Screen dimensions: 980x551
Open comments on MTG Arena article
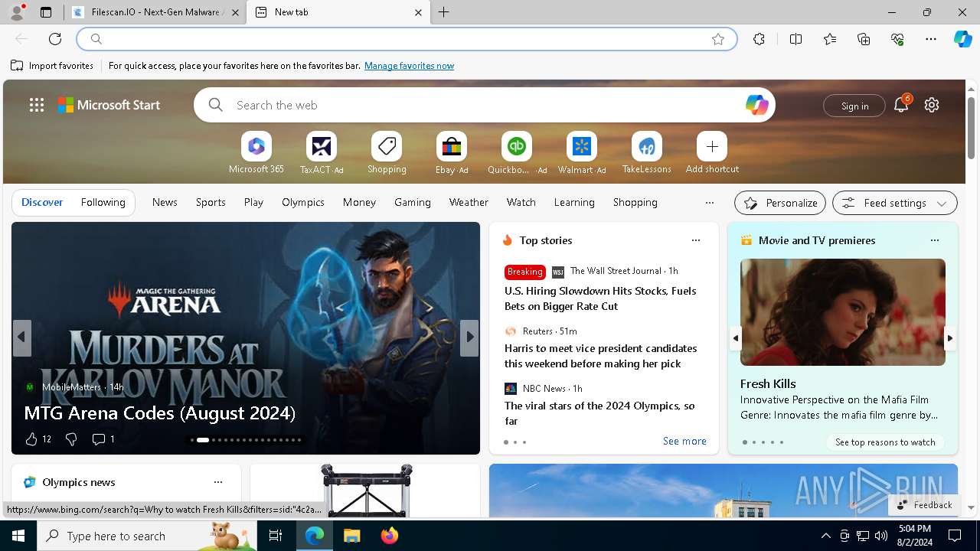pyautogui.click(x=103, y=439)
